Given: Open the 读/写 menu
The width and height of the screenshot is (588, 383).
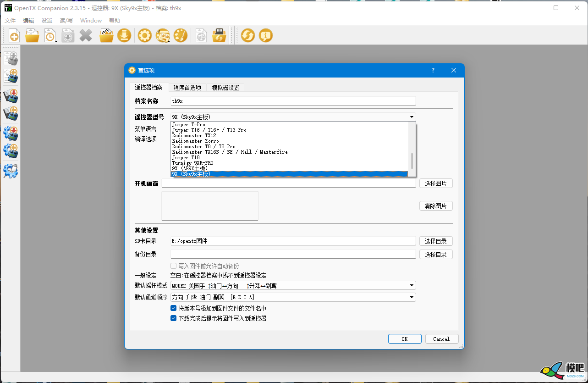Looking at the screenshot, I should click(x=66, y=20).
